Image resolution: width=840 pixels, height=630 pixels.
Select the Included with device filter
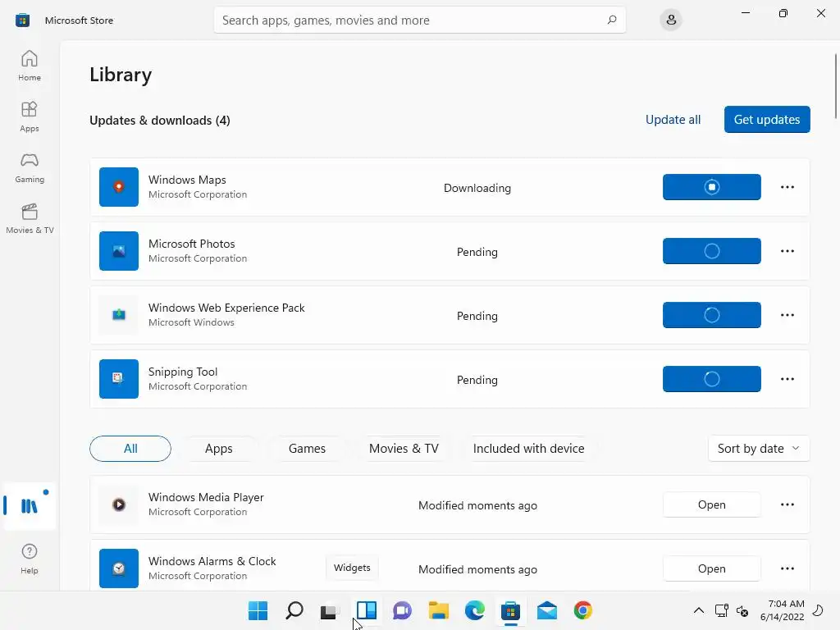coord(529,449)
